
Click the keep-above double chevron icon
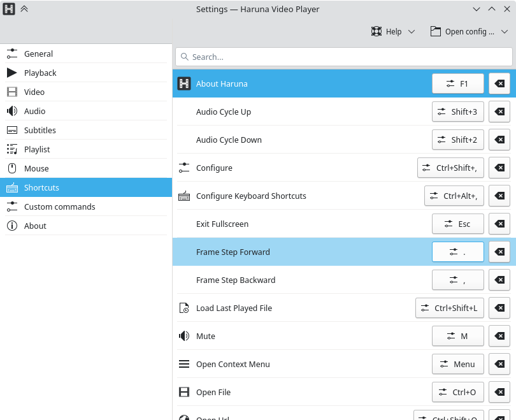tap(24, 9)
